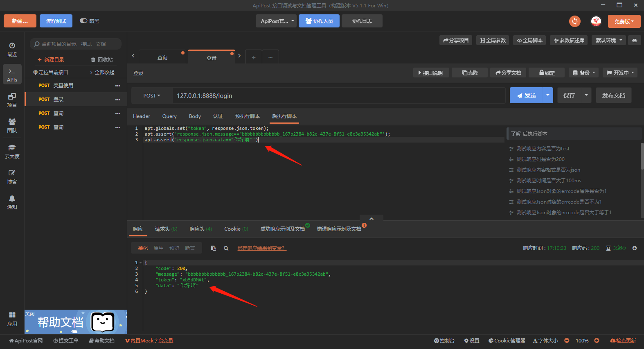
Task: Click the 发布文档 publish button
Action: pos(614,95)
